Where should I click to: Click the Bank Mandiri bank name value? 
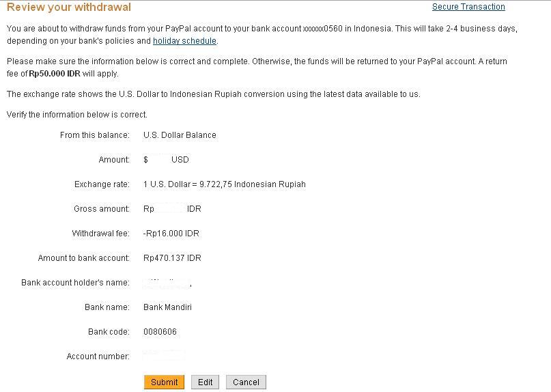click(x=167, y=307)
